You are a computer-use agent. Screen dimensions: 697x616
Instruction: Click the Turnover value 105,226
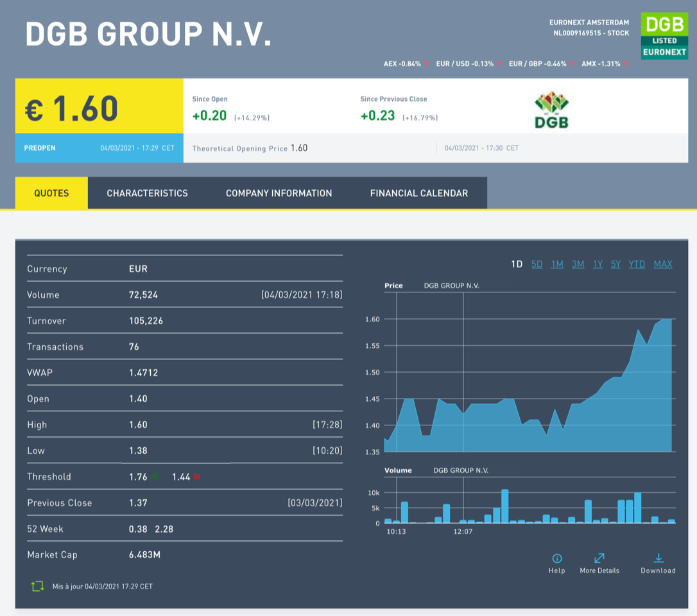click(146, 321)
